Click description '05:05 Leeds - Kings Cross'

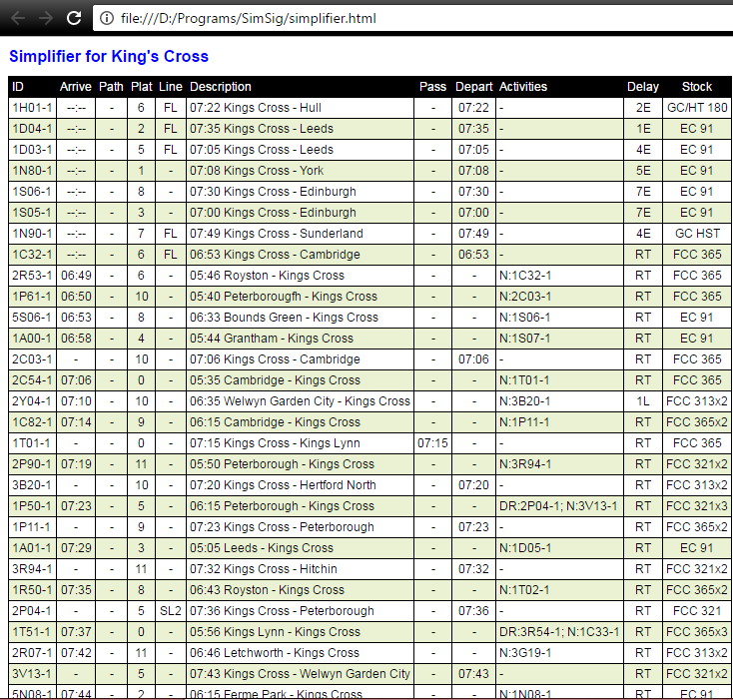pos(262,548)
